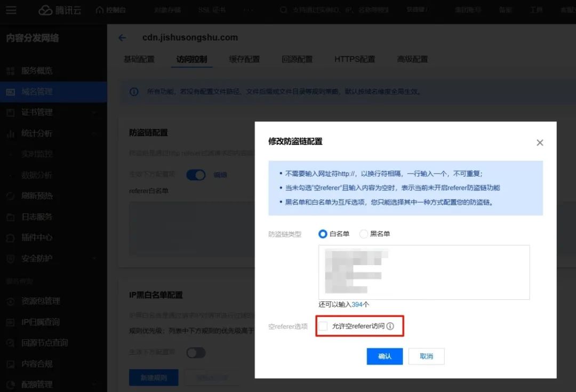Viewport: 576px width, 392px height.
Task: Open the hamburger menu in top bar
Action: coord(11,10)
